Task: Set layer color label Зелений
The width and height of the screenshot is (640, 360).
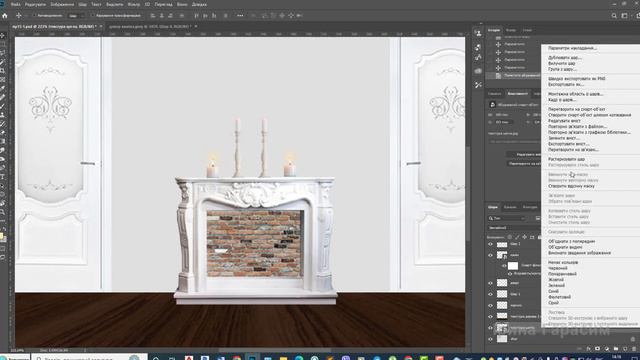Action: click(x=556, y=286)
